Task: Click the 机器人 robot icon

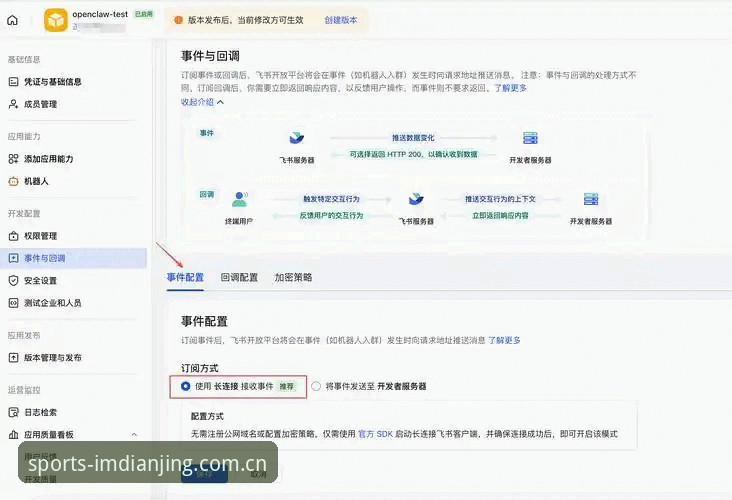Action: pos(14,181)
